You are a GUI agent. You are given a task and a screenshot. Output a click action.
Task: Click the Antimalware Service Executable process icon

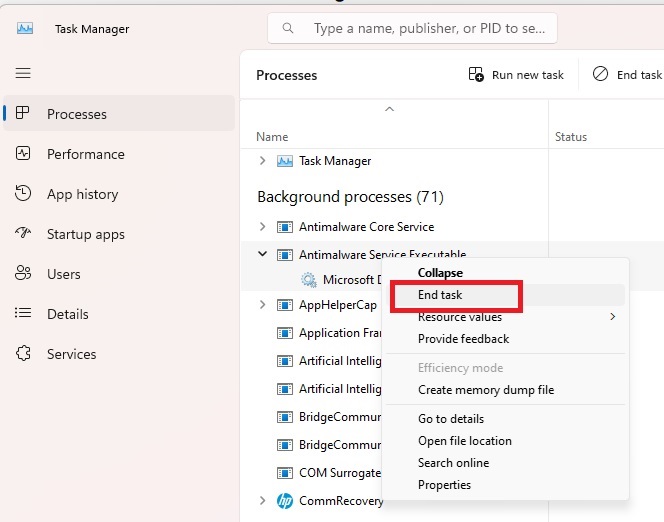(285, 255)
